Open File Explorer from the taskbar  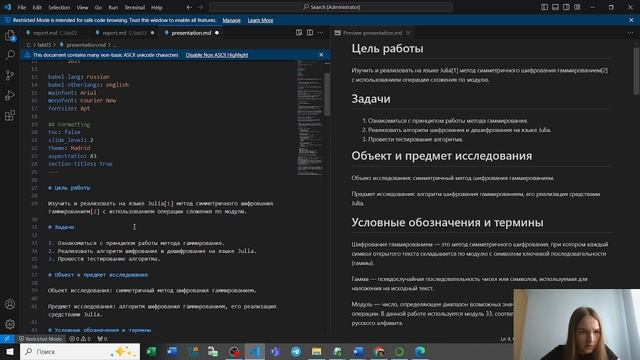[x=316, y=351]
